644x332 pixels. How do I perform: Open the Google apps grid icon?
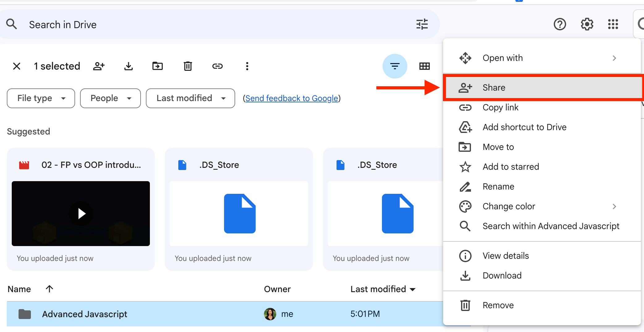pyautogui.click(x=613, y=24)
